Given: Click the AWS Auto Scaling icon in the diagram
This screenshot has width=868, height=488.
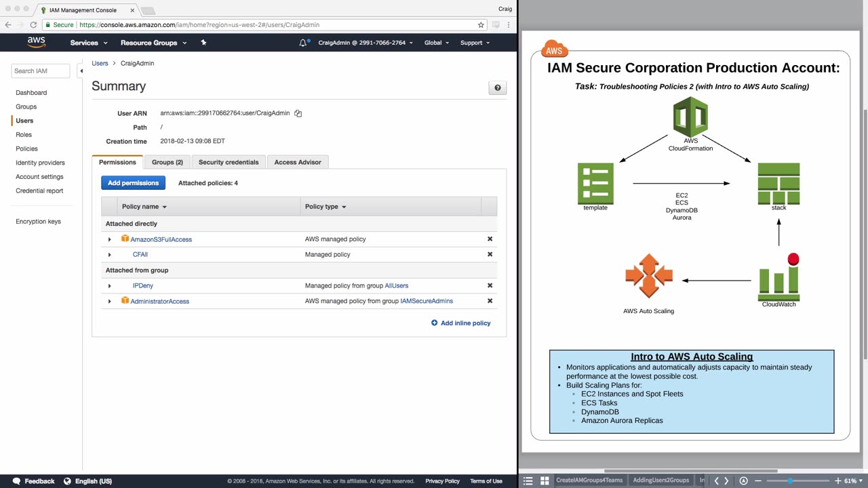Looking at the screenshot, I should click(649, 276).
